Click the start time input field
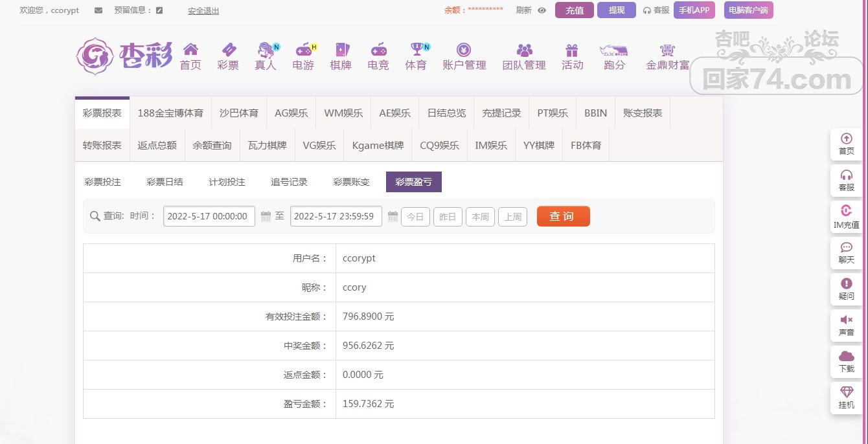Viewport: 868px width, 444px height. (x=209, y=216)
